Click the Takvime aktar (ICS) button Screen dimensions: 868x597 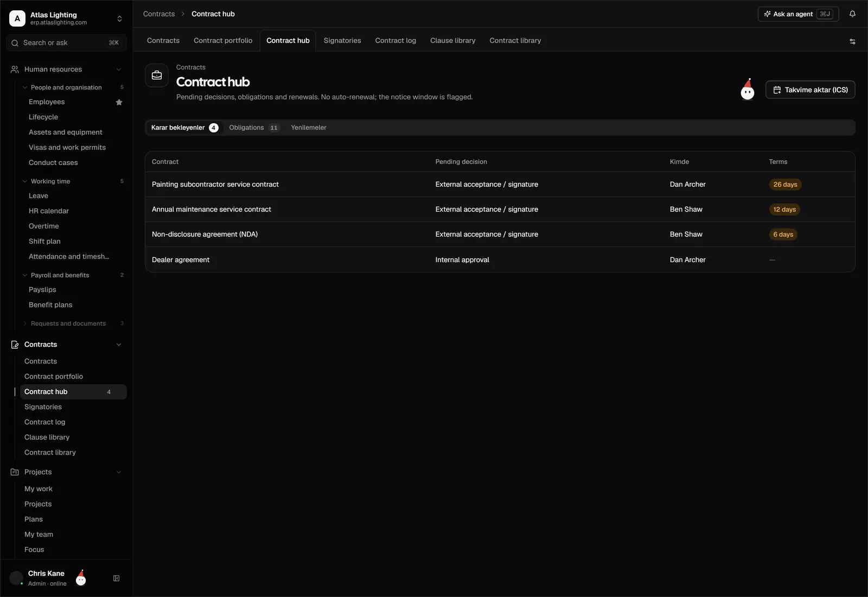point(810,90)
